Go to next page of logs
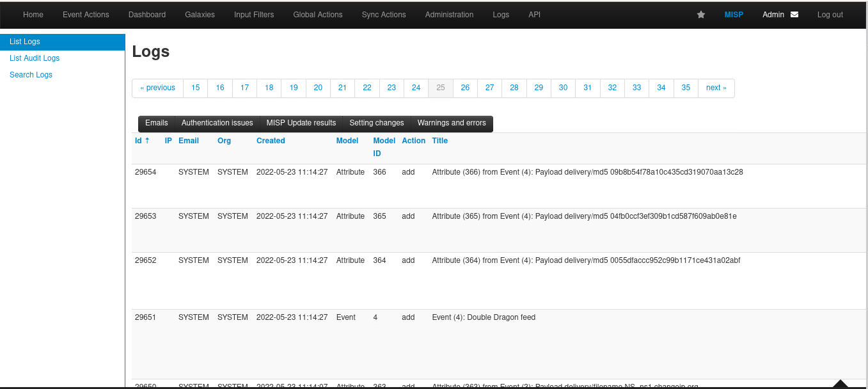Image resolution: width=868 pixels, height=389 pixels. 716,88
